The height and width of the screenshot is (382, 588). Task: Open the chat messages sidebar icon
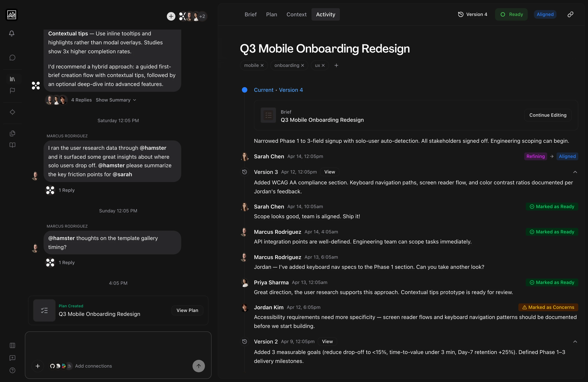pos(12,57)
